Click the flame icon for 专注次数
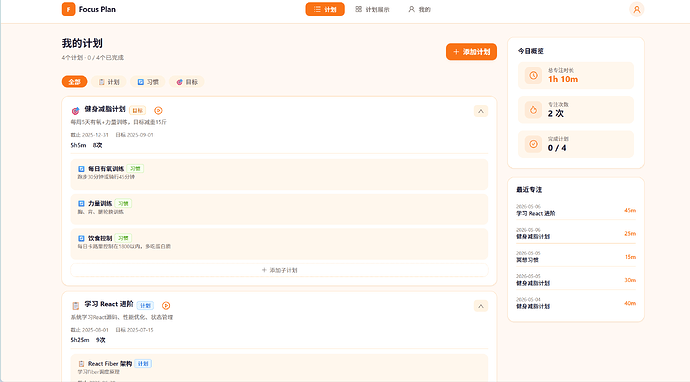690x382 pixels. [x=533, y=110]
